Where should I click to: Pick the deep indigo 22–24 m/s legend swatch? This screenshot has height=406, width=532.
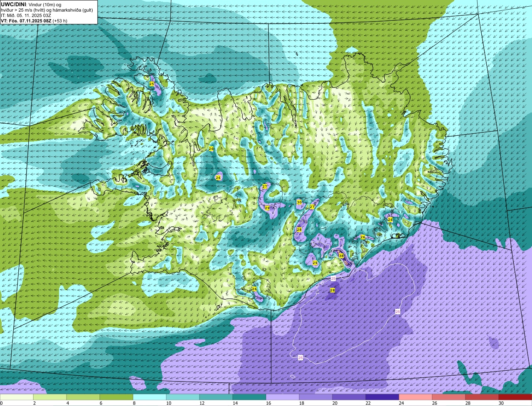tap(382, 397)
